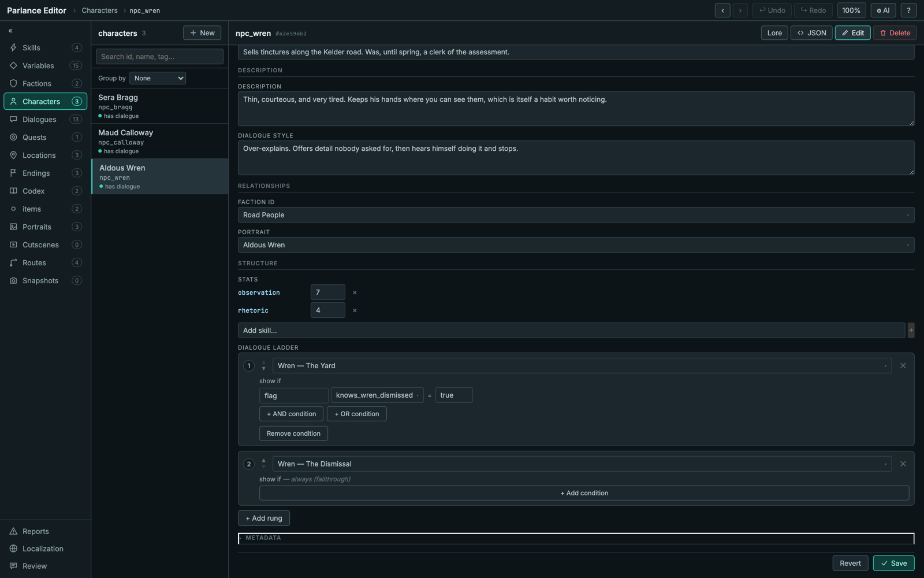This screenshot has width=924, height=578.
Task: Open the rung 2 dialogue dropdown Wren — The Dismissal
Action: click(582, 464)
